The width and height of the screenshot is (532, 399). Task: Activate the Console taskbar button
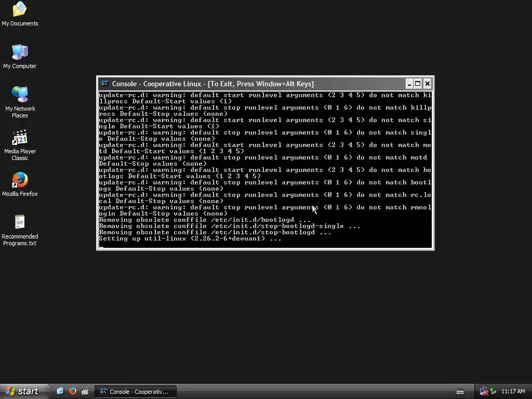pos(136,392)
